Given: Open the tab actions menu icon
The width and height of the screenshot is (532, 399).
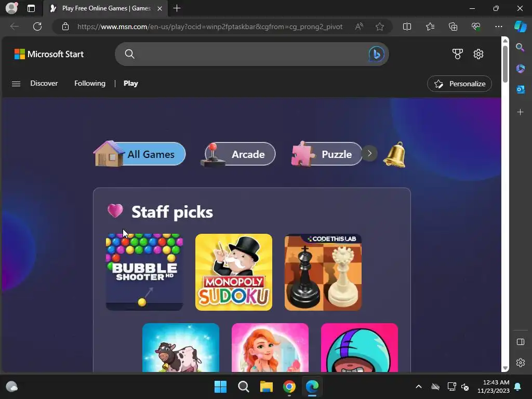Looking at the screenshot, I should point(31,8).
